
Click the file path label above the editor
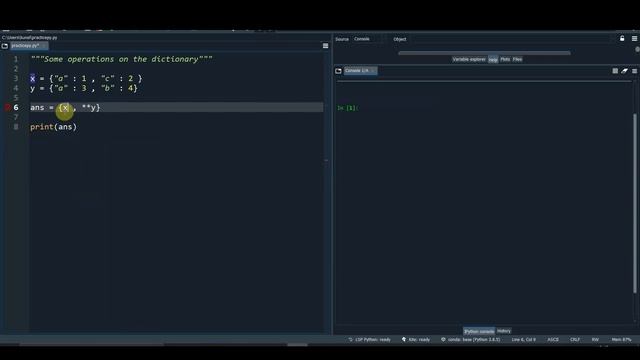(x=29, y=38)
